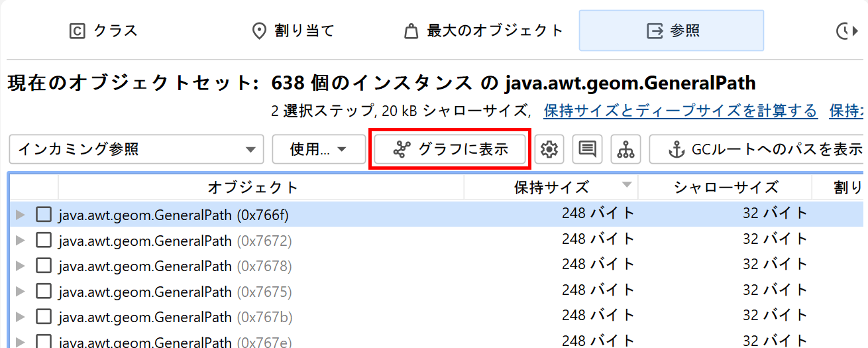Sort by シャローサイズ column header
The width and height of the screenshot is (868, 348).
pos(725,188)
